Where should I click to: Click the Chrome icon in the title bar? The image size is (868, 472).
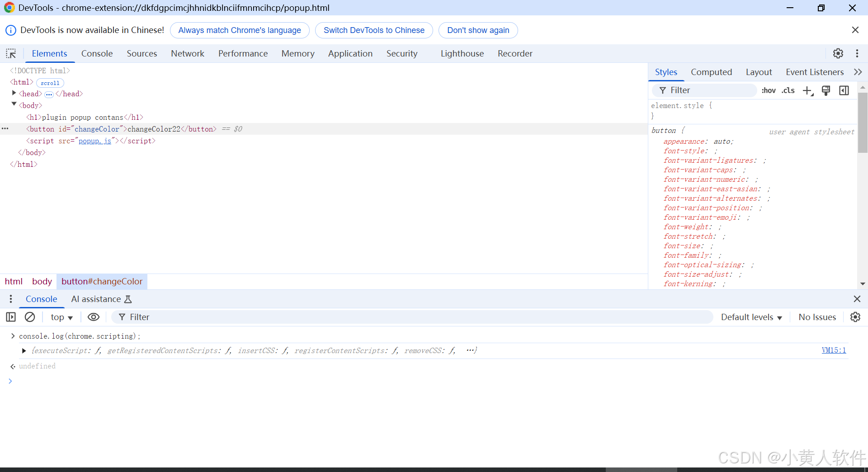[9, 8]
